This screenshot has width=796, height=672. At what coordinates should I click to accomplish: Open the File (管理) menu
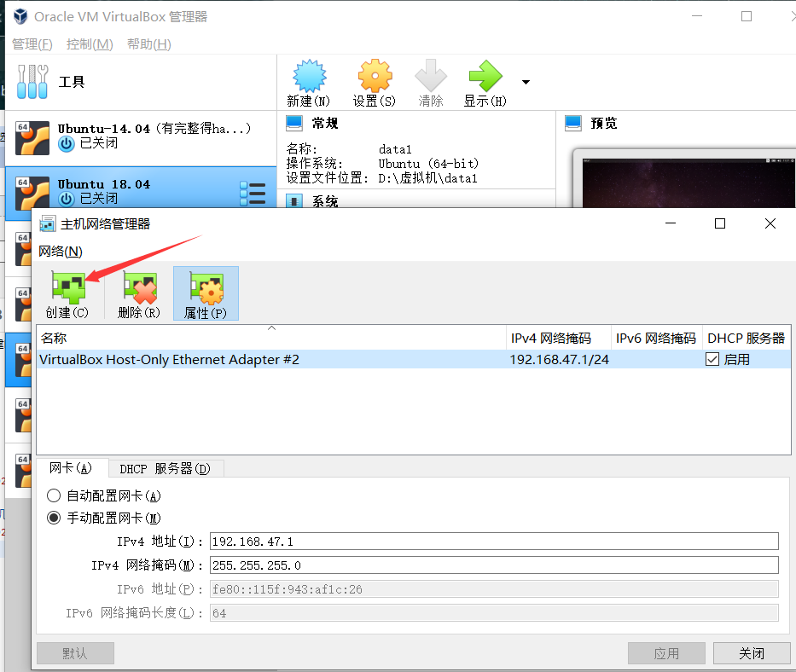32,44
